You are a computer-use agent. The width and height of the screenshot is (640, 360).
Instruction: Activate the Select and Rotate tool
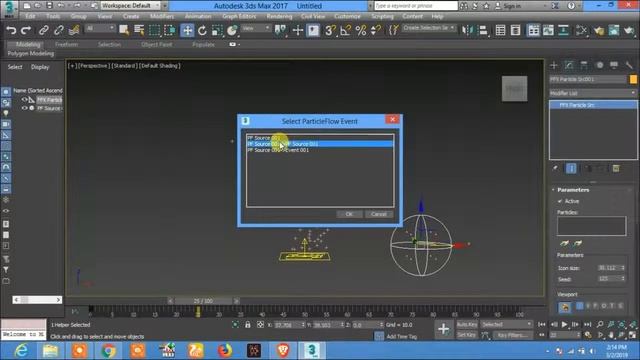pos(202,30)
